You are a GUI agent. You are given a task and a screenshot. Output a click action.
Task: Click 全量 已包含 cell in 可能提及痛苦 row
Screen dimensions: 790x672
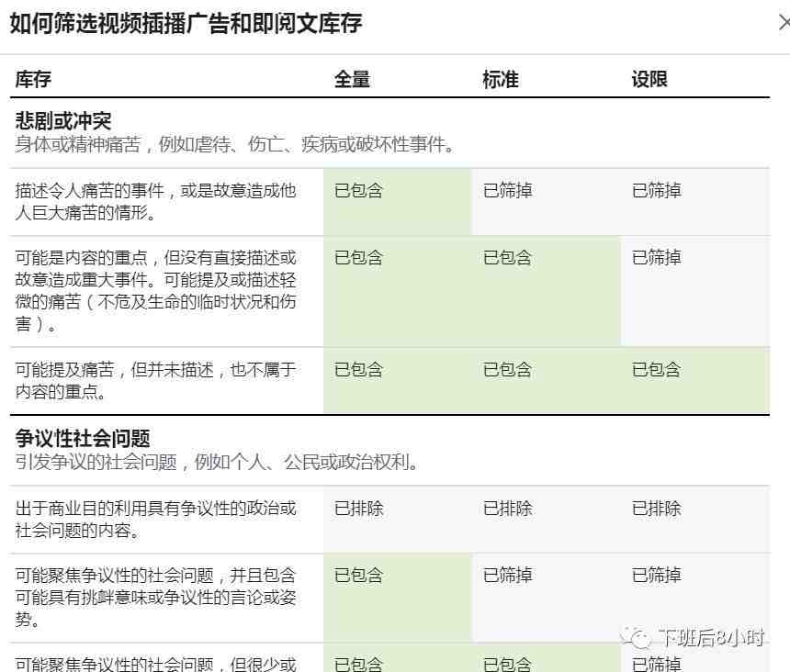click(397, 381)
